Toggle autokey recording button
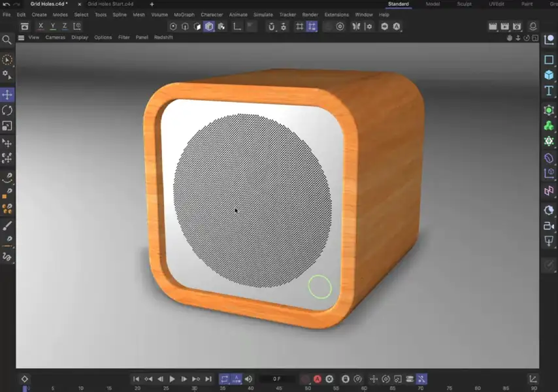This screenshot has width=558, height=392. [x=318, y=379]
